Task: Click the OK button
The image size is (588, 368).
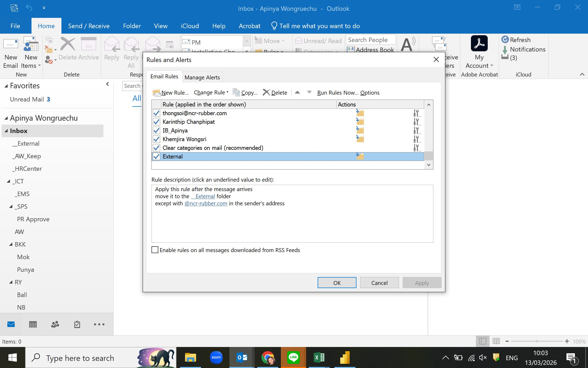Action: pos(337,283)
